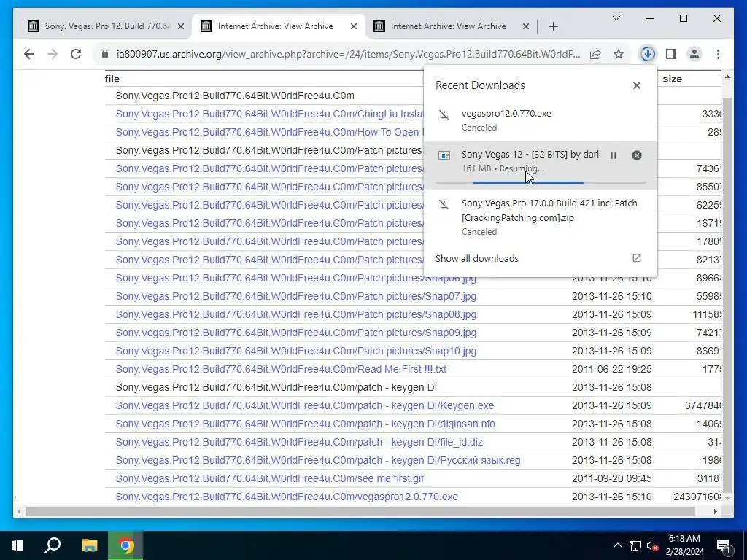This screenshot has width=747, height=560.
Task: Go back to the previous page
Action: coord(29,54)
